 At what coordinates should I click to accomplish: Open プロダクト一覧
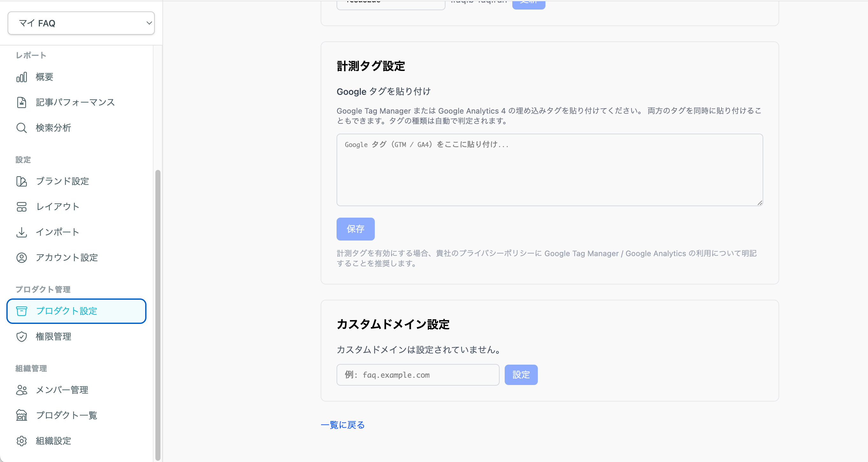(x=66, y=416)
